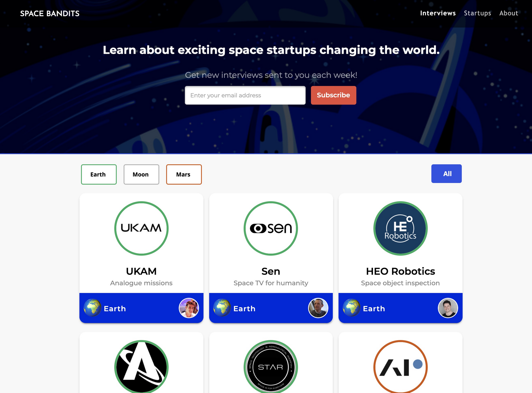Filter interviews by Earth
This screenshot has height=393, width=532.
(99, 174)
